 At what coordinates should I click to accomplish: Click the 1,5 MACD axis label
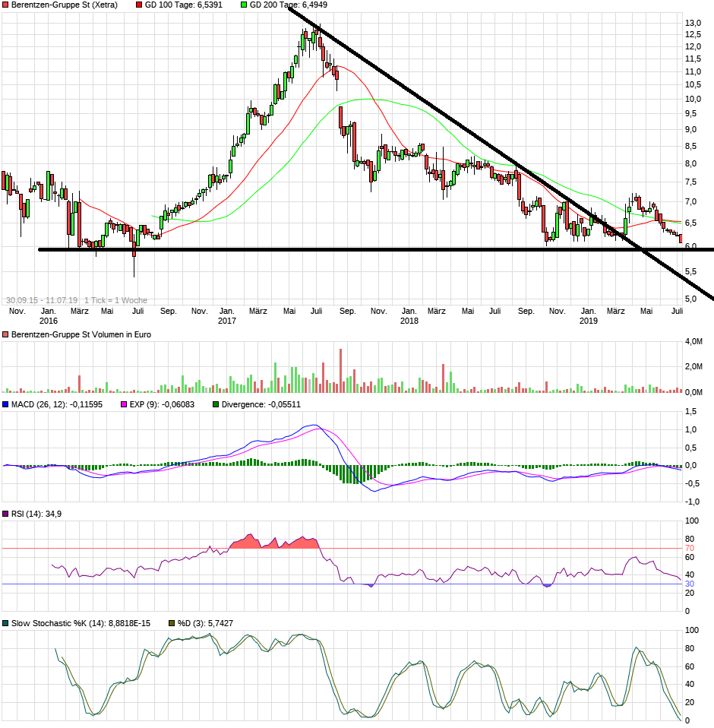coord(690,411)
